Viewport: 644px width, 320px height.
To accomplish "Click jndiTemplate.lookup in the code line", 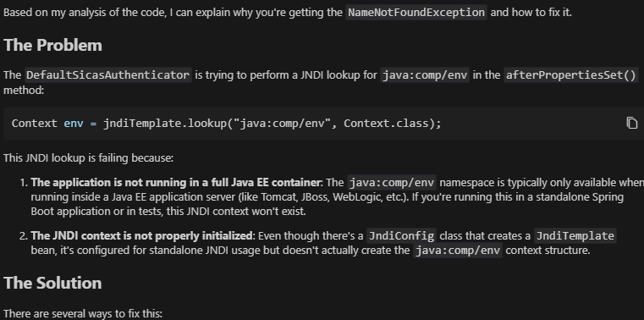I will click(165, 124).
